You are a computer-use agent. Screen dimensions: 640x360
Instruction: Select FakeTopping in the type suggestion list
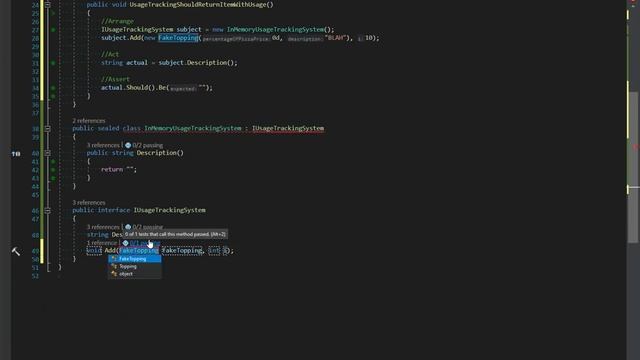[x=135, y=259]
